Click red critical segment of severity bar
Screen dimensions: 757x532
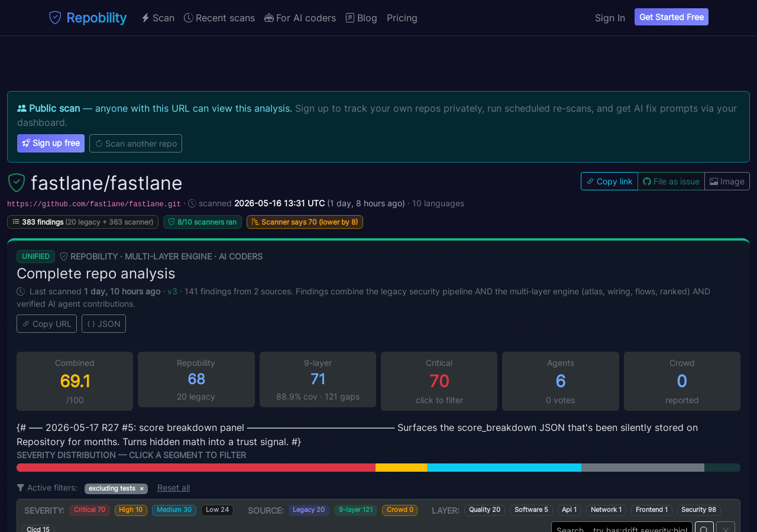pos(196,468)
